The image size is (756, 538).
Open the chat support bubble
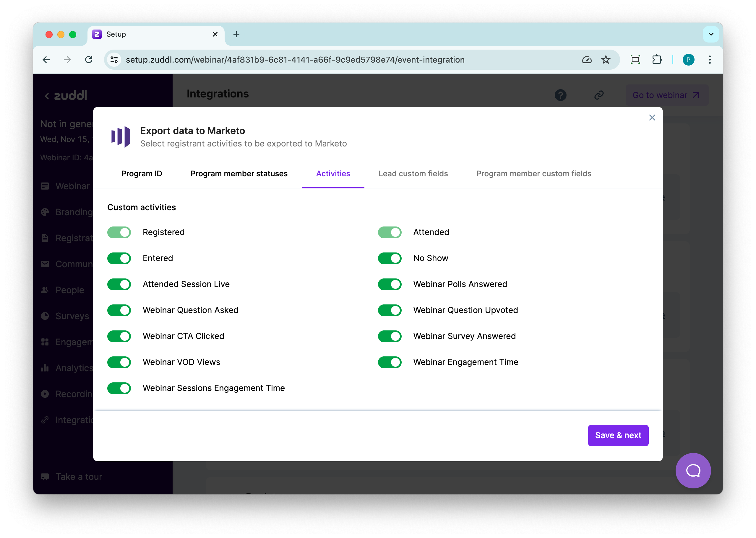tap(693, 470)
